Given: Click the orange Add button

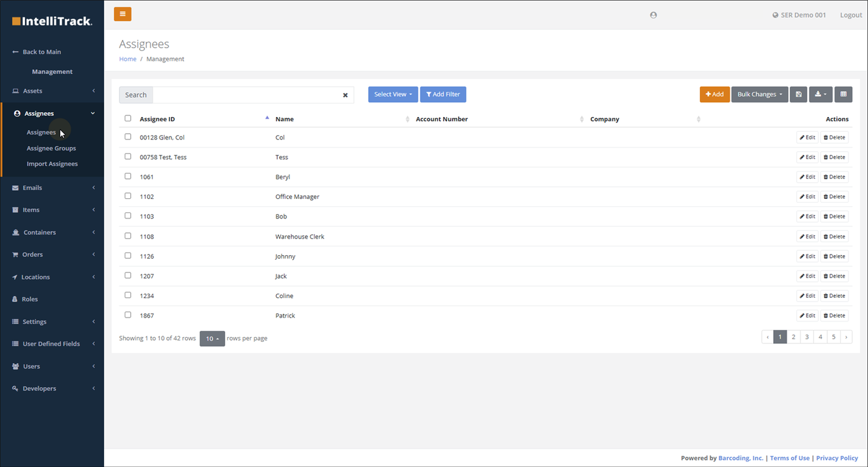Looking at the screenshot, I should [715, 94].
